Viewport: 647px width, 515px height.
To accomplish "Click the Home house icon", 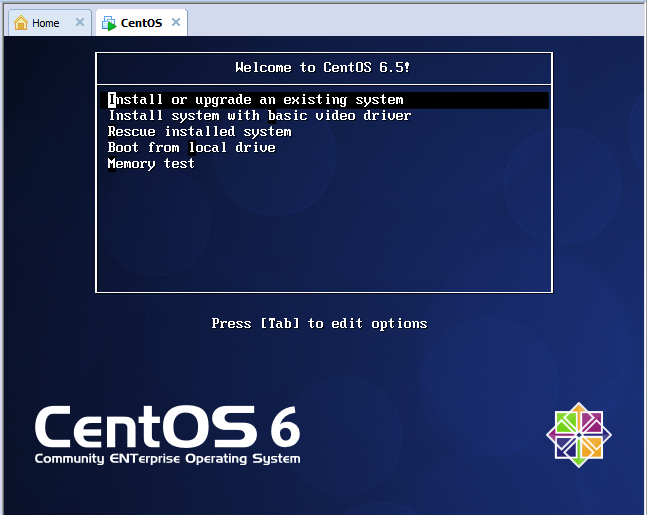I will [21, 23].
